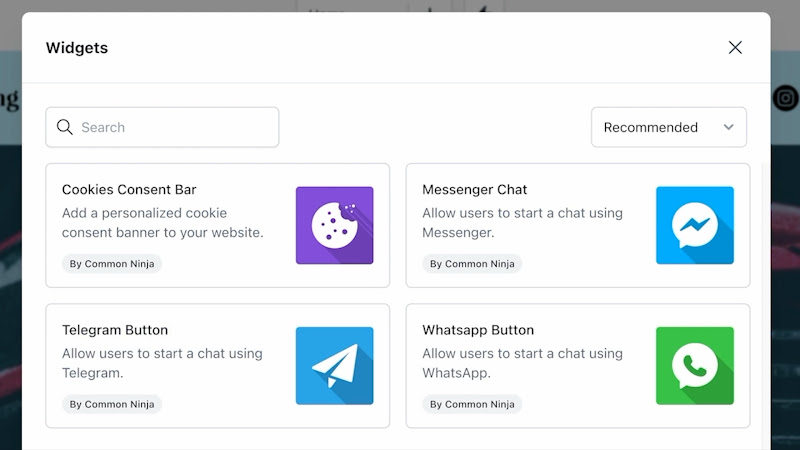Click the search magnifying glass icon
Viewport: 800px width, 450px height.
pos(65,127)
